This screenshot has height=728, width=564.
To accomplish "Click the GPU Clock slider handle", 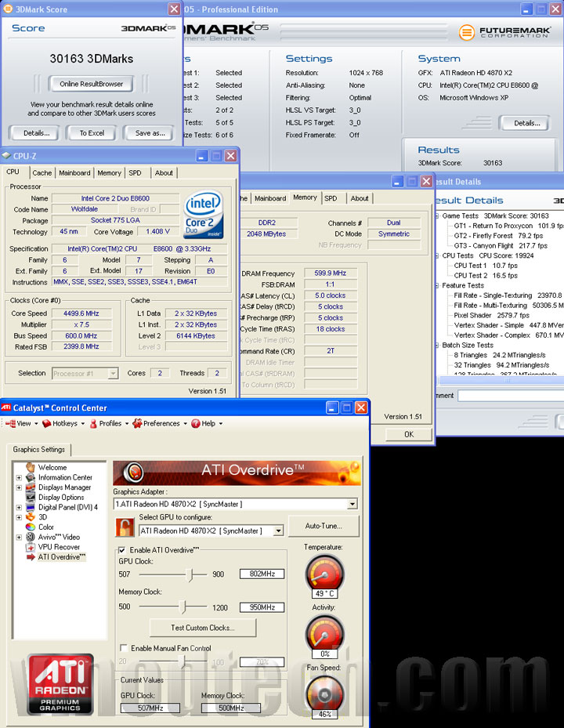I will 190,574.
